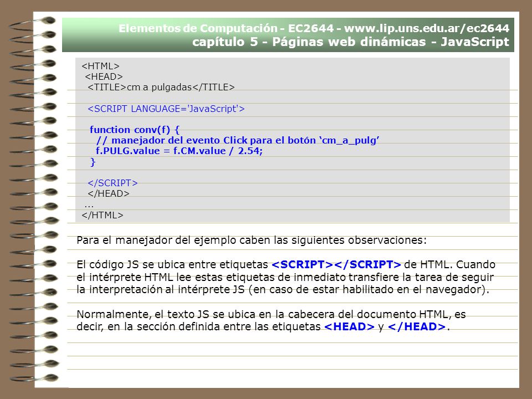This screenshot has width=532, height=399.
Task: Click the closing </SCRIPT> tag in the code box
Action: tap(112, 183)
